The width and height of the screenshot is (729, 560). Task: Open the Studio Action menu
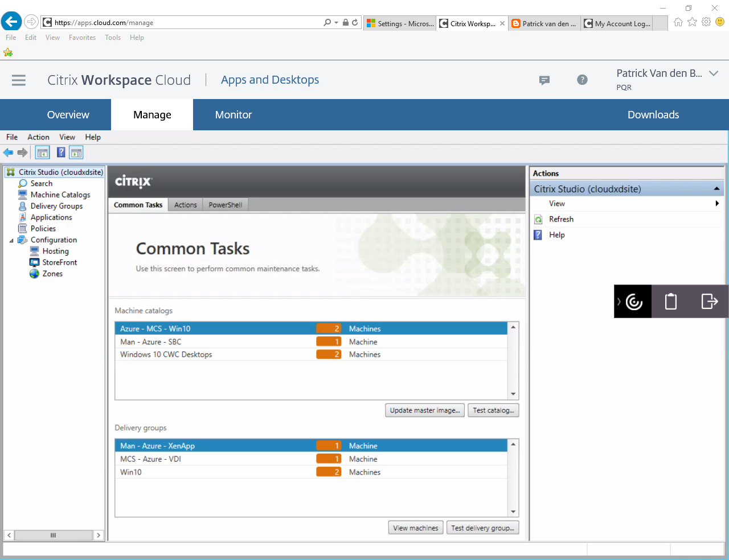(x=38, y=137)
